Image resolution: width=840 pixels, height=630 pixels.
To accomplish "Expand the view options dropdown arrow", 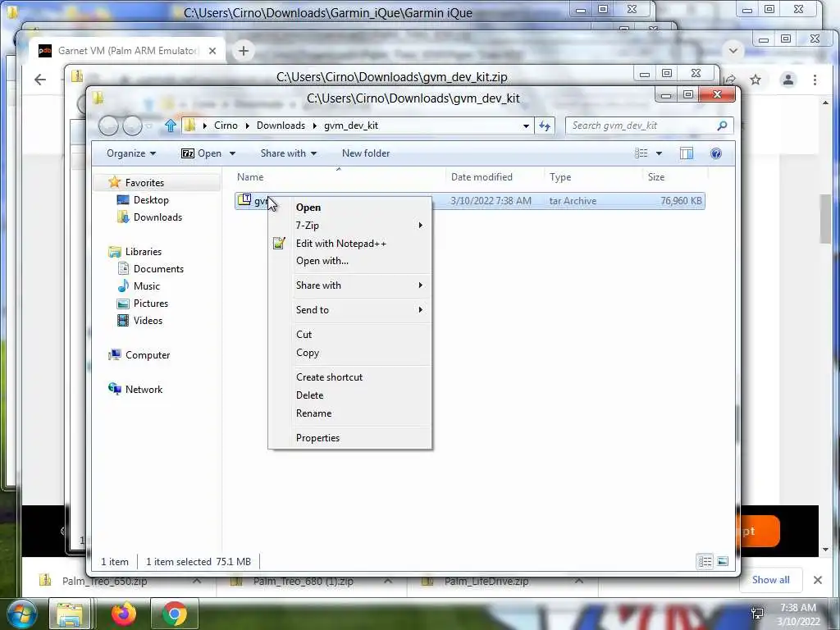I will (659, 153).
